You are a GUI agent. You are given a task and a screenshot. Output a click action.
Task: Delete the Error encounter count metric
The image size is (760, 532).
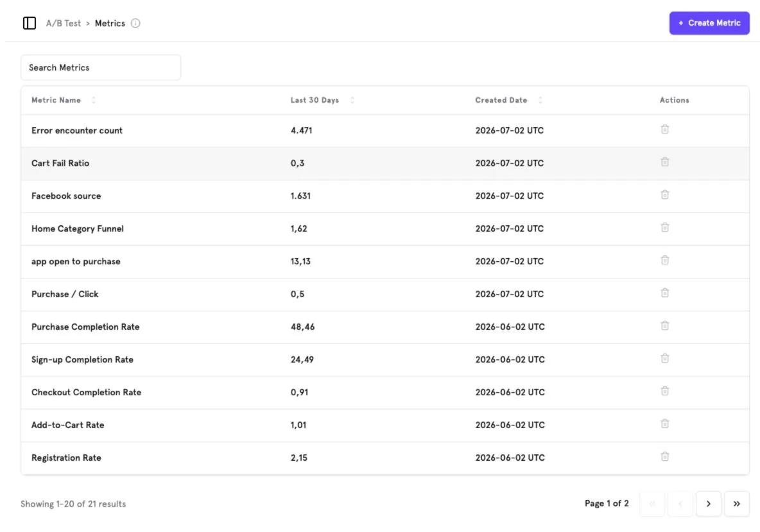click(x=664, y=130)
